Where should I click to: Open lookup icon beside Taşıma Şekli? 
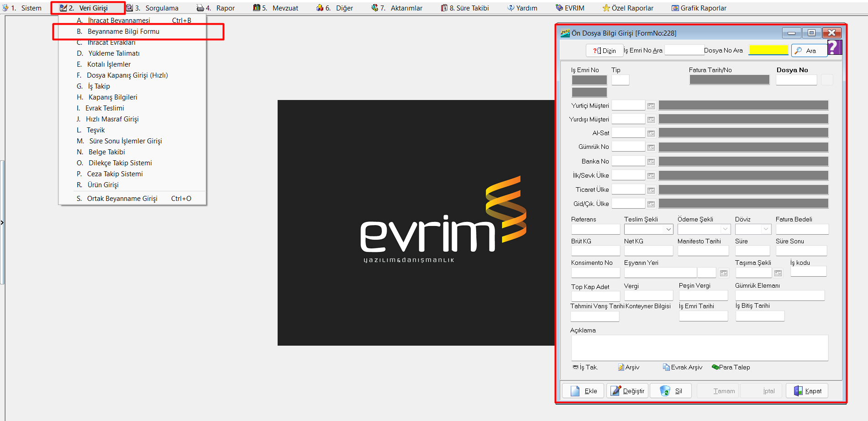pyautogui.click(x=778, y=273)
